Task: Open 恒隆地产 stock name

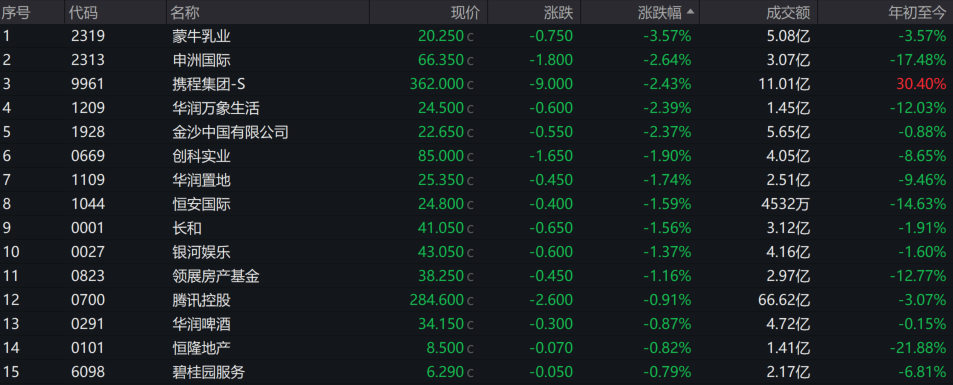Action: 201,348
